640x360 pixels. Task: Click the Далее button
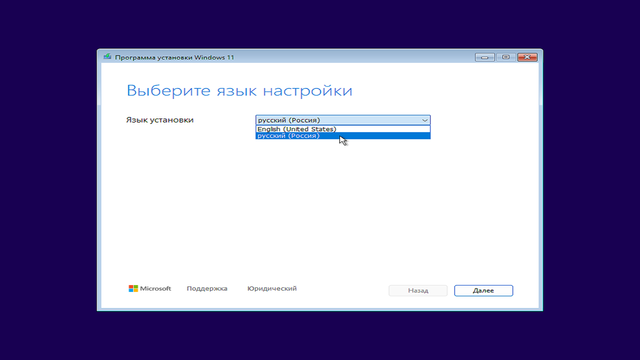coord(483,291)
